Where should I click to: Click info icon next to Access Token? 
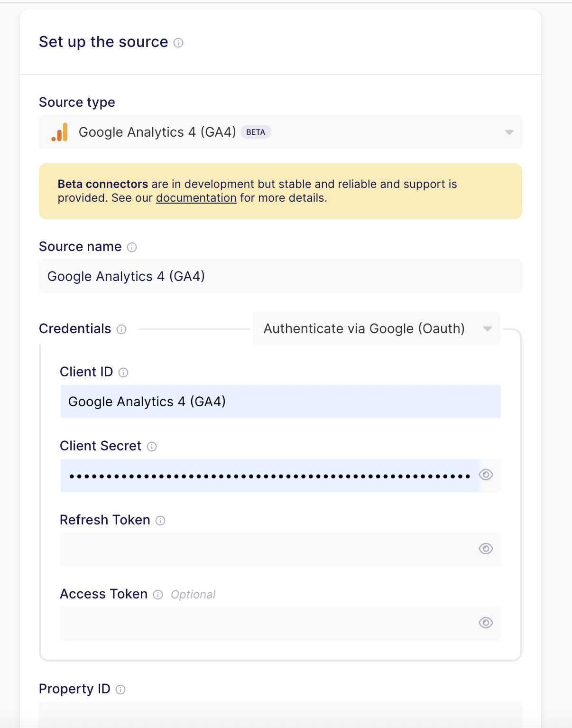[158, 595]
